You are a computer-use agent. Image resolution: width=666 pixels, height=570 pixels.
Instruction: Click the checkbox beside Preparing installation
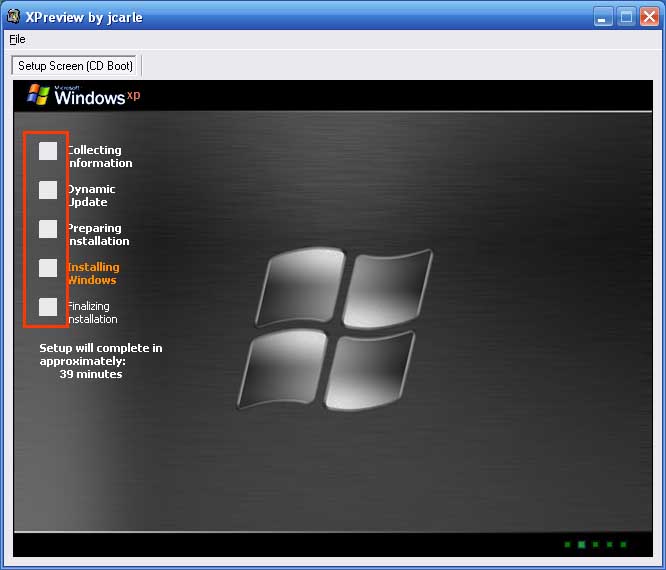click(48, 229)
